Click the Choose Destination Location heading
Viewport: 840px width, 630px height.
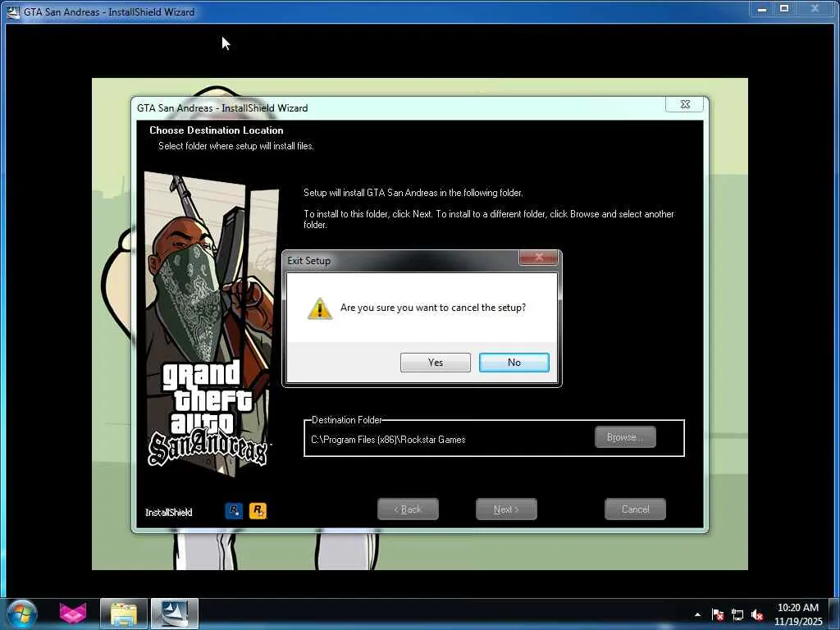(217, 130)
